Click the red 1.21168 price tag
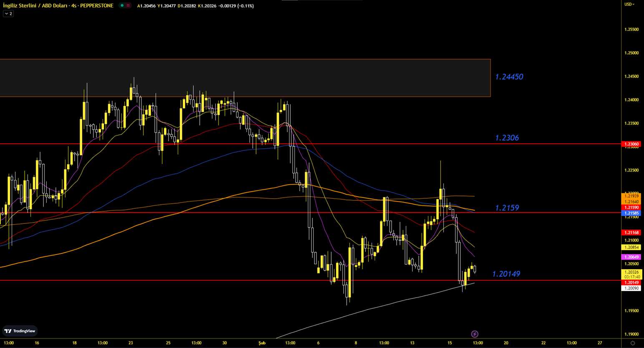This screenshot has height=348, width=644. pyautogui.click(x=631, y=233)
